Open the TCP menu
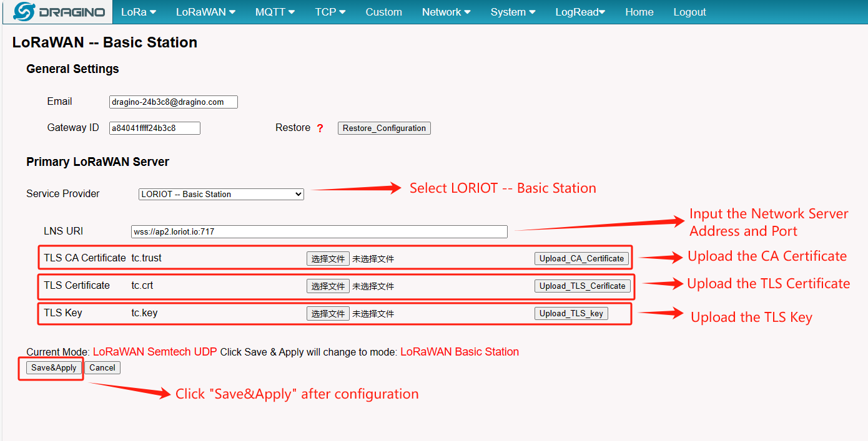 [x=330, y=12]
